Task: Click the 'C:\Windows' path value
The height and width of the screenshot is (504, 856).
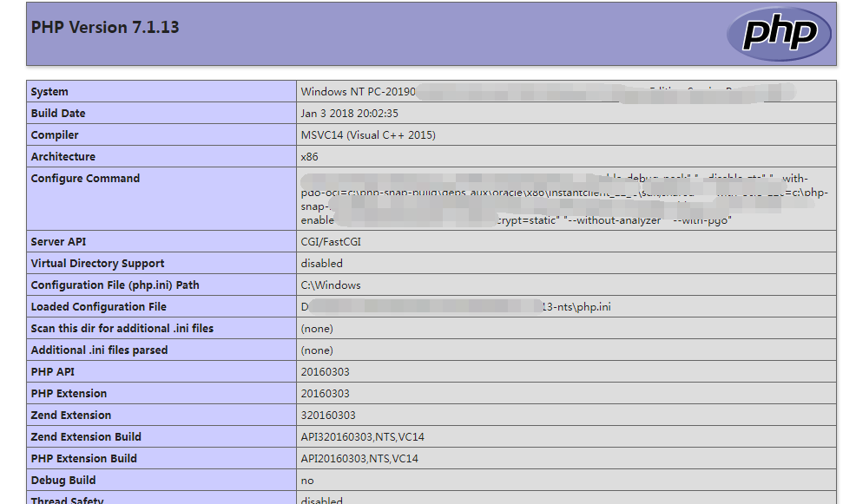Action: (x=331, y=285)
